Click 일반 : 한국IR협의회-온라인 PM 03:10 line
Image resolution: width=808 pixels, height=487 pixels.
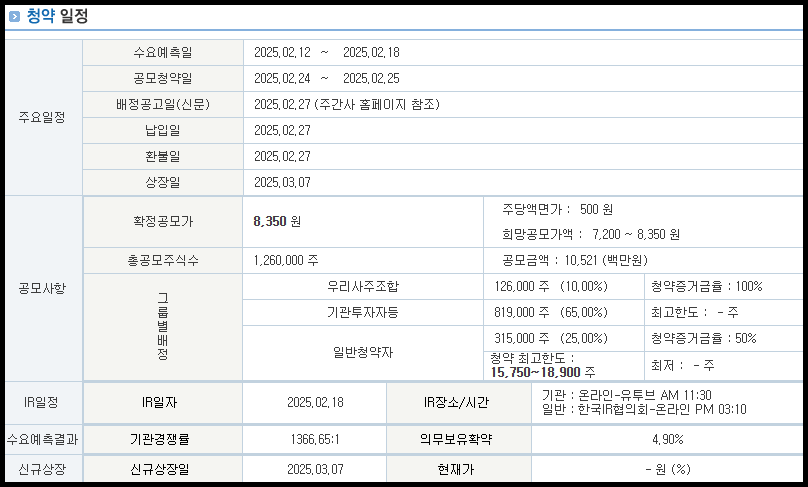point(644,410)
